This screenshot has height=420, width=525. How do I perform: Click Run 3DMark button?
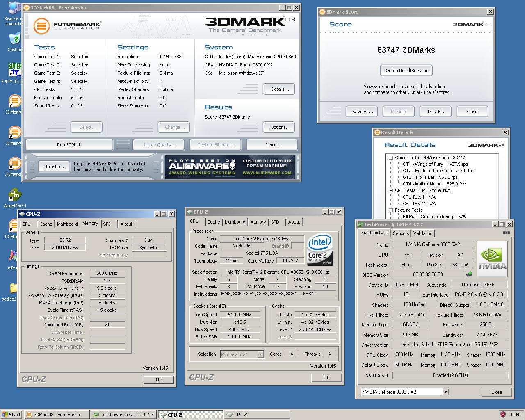tap(69, 145)
